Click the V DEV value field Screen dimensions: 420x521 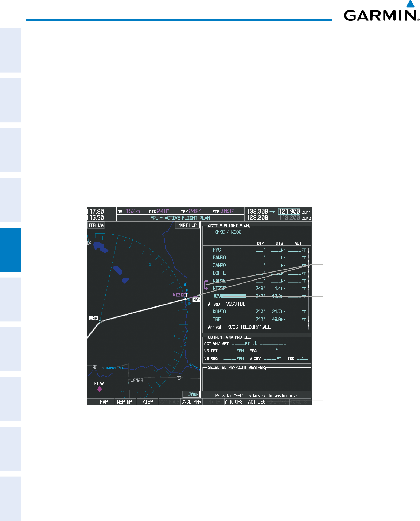[272, 359]
